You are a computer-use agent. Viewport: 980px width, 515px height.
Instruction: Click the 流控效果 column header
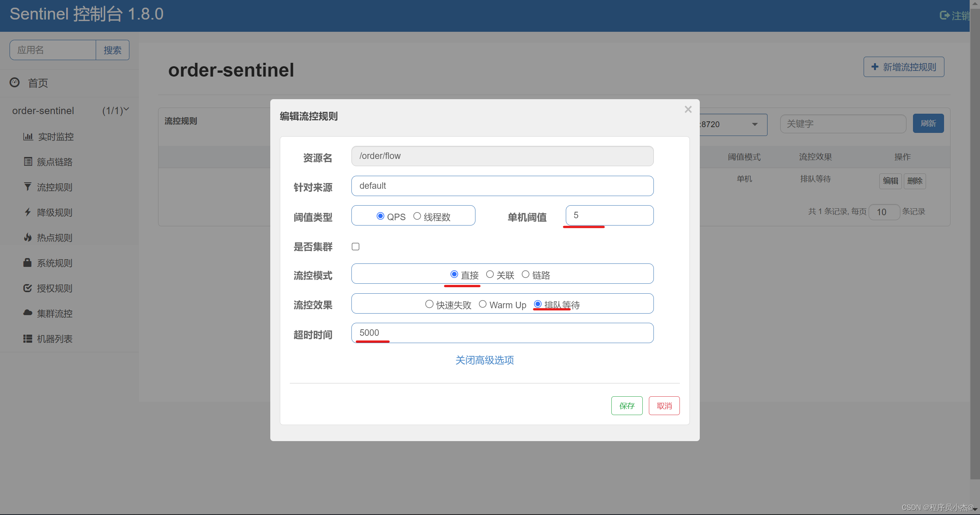click(x=815, y=157)
